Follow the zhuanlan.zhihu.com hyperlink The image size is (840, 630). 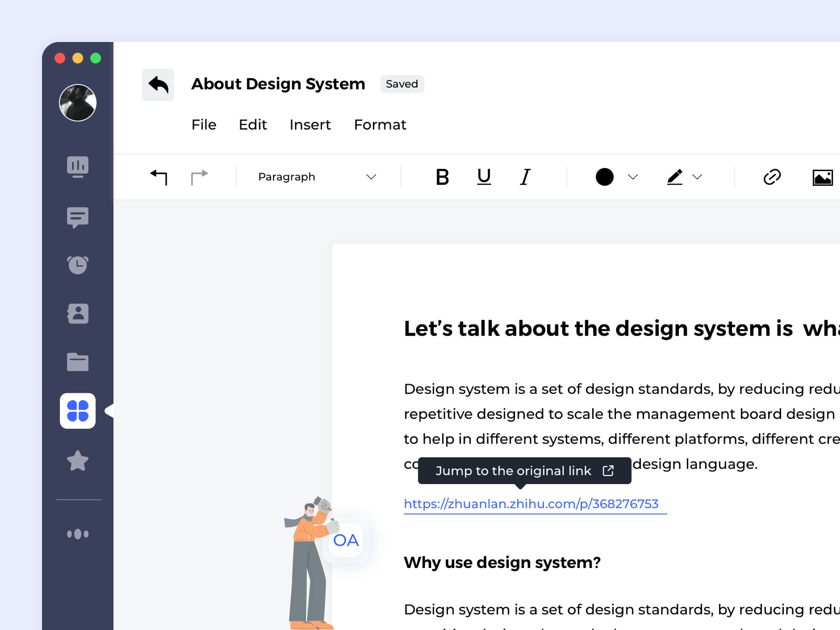(531, 504)
